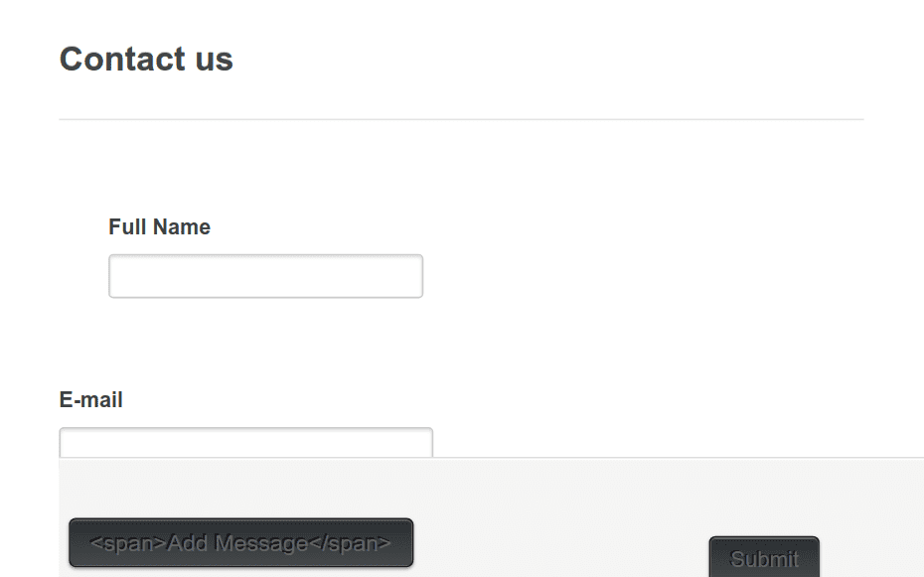Click inside the input under E-mail
The image size is (924, 577).
[x=245, y=443]
